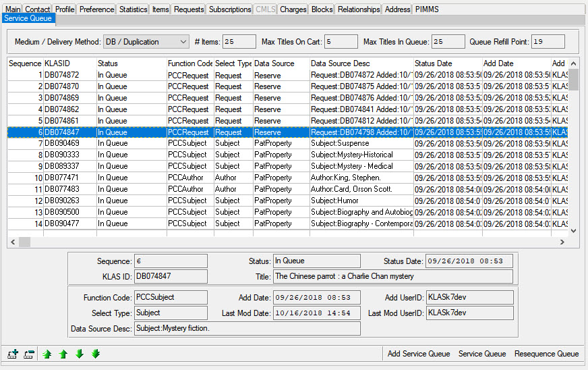
Task: Click Add Service Queue button
Action: 418,354
